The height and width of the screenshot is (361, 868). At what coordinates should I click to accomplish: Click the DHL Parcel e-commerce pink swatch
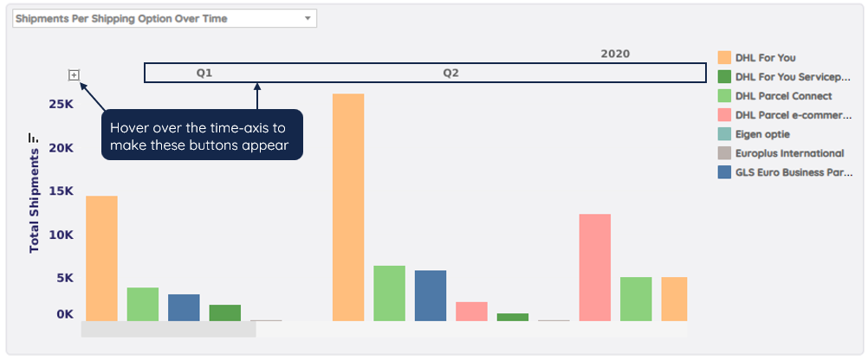pos(724,115)
